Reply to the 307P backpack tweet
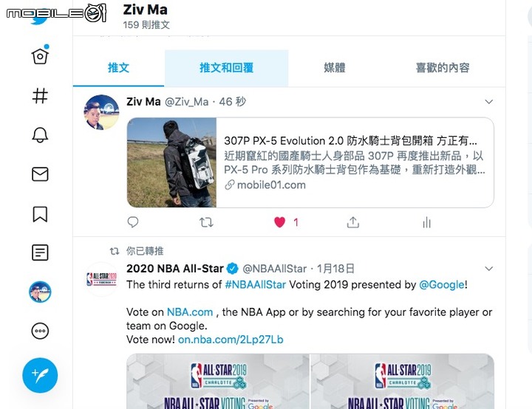 pos(133,222)
